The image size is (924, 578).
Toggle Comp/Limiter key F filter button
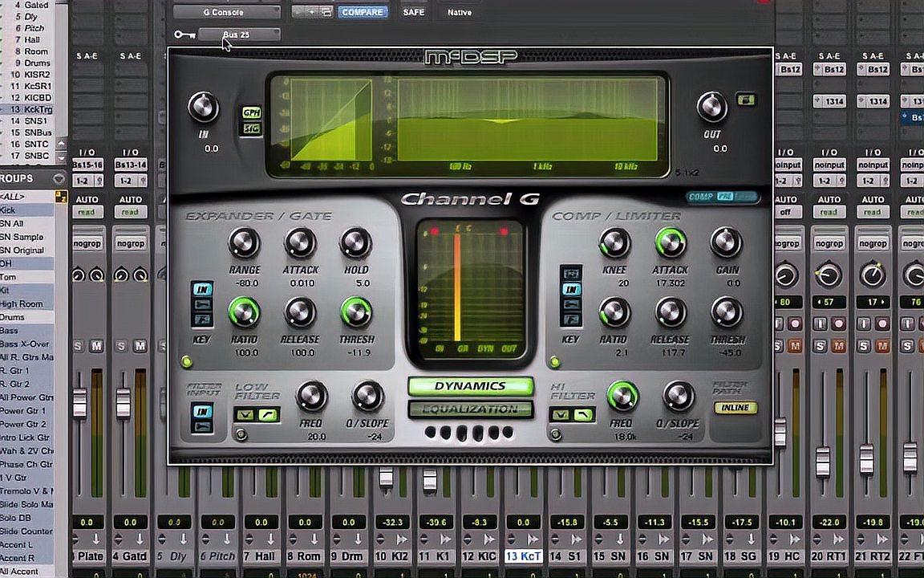click(571, 320)
